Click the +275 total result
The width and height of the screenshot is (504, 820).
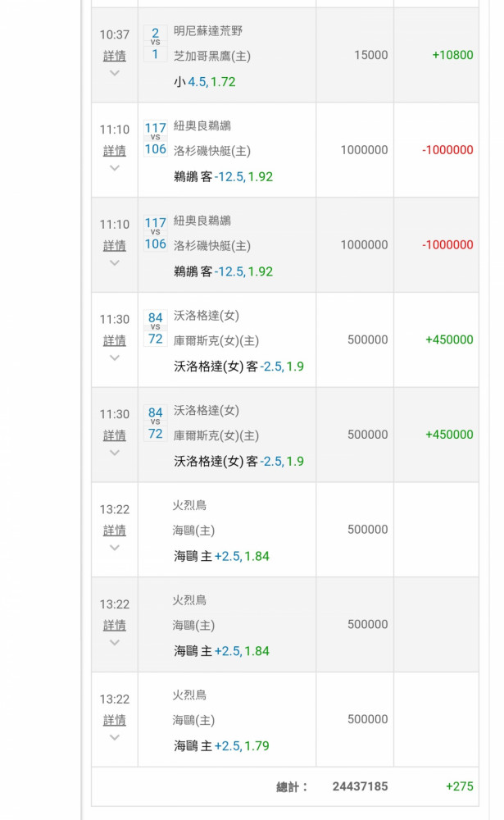tap(459, 786)
